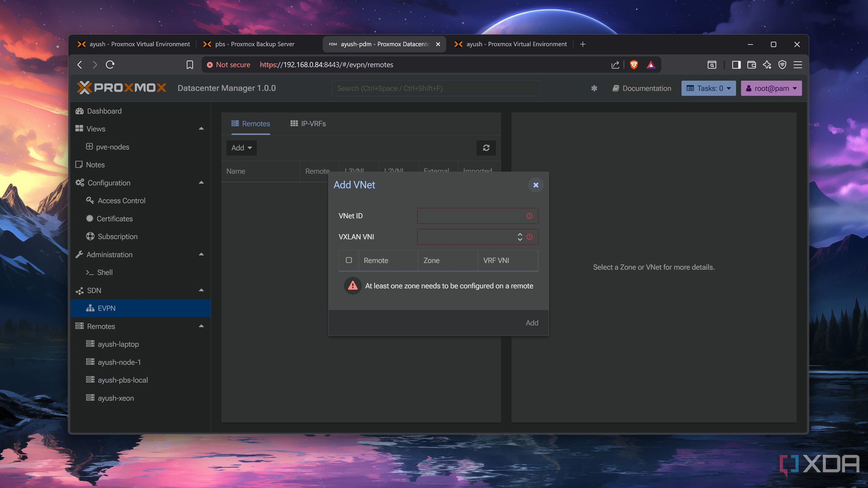Open a new browser tab
The height and width of the screenshot is (488, 868).
[583, 44]
